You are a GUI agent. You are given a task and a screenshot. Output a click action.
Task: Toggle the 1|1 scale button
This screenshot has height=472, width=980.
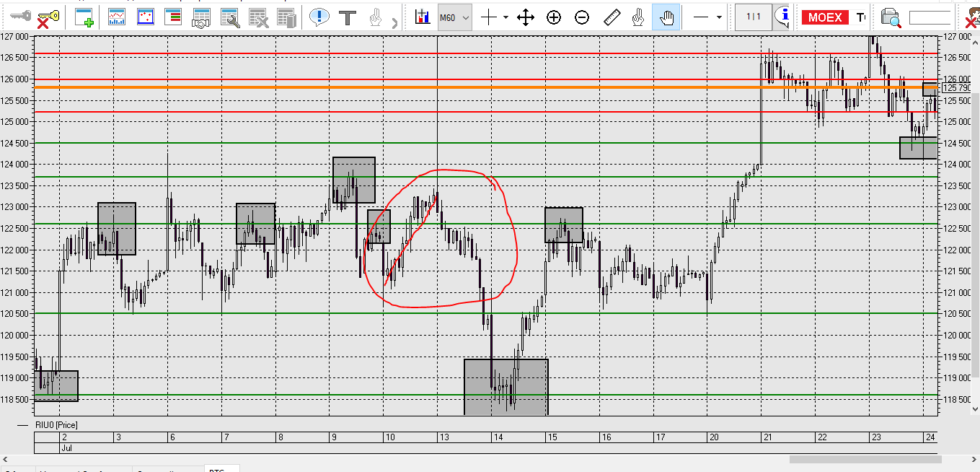pyautogui.click(x=753, y=17)
